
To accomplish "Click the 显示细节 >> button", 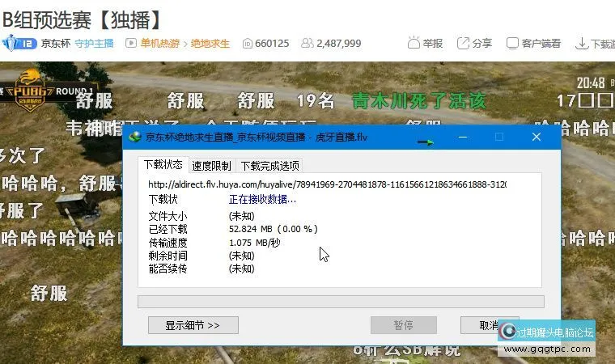I will (x=193, y=325).
